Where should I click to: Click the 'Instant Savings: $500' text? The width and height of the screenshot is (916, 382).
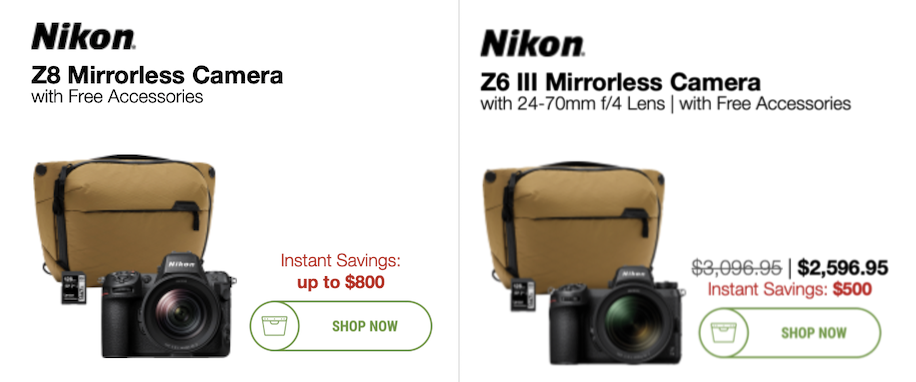(790, 289)
